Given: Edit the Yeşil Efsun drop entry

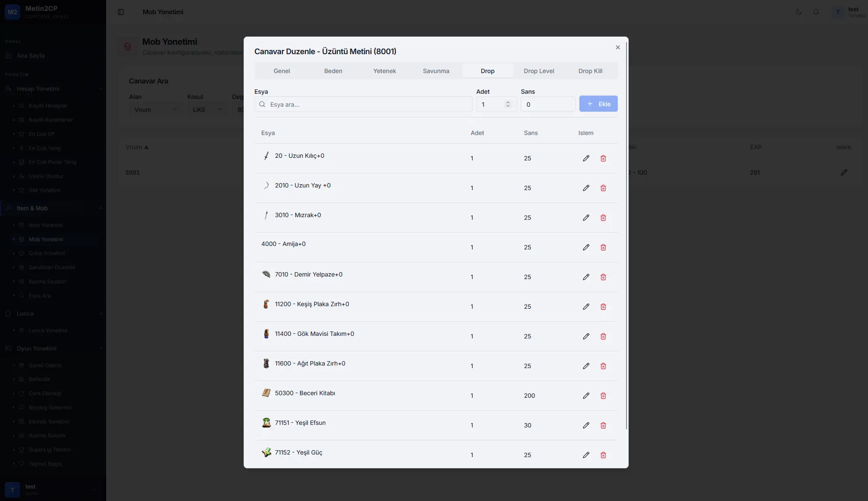Looking at the screenshot, I should pos(586,425).
